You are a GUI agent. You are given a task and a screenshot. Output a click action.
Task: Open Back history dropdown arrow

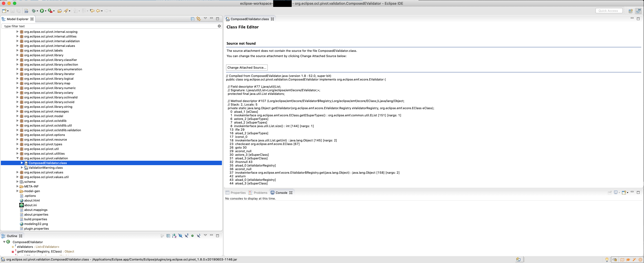click(x=102, y=11)
